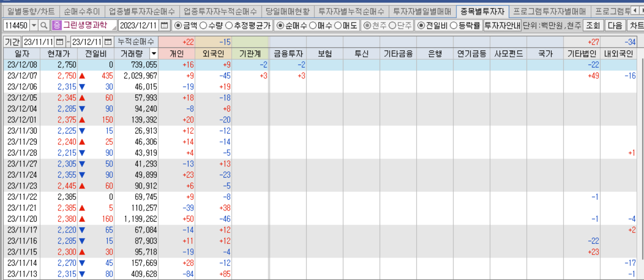The height and width of the screenshot is (280, 644).
Task: Click the 일자 column header
Action: [x=22, y=54]
